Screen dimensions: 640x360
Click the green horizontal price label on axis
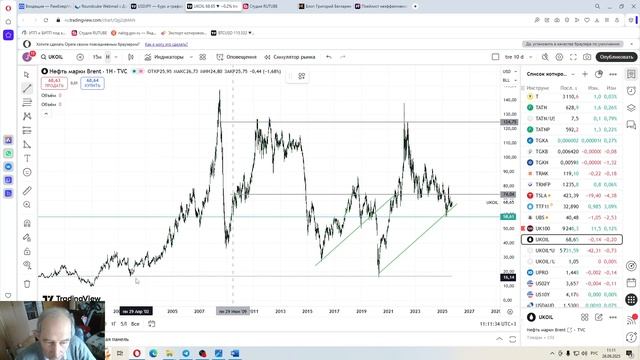pyautogui.click(x=508, y=217)
